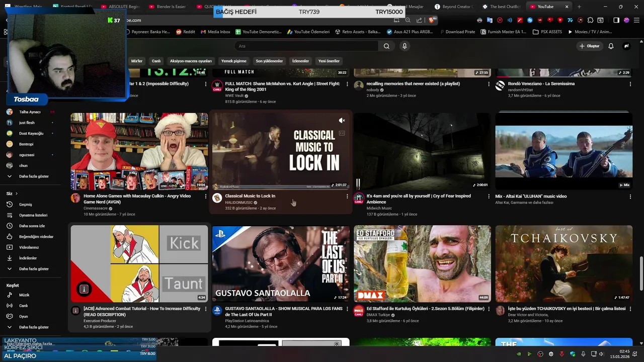Focus the Ara search field

[307, 46]
